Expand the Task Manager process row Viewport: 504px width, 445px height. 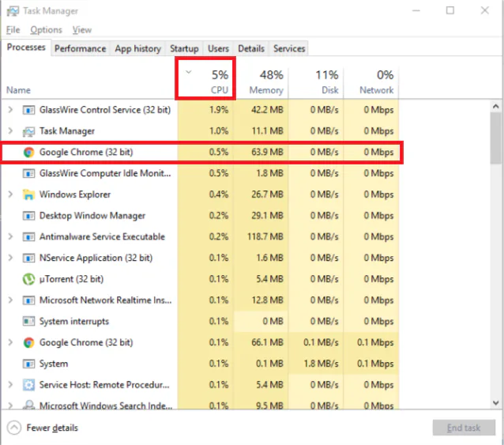pyautogui.click(x=10, y=131)
